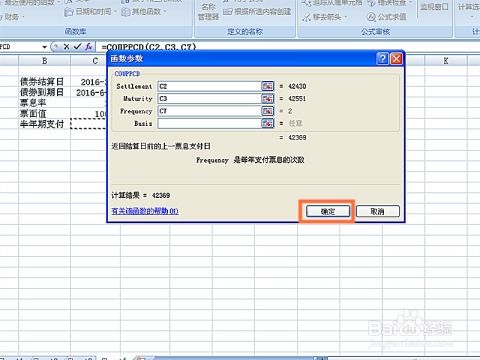Collapse dialog via Settlement range selector icon
Screen dimensions: 480x360
[267, 86]
